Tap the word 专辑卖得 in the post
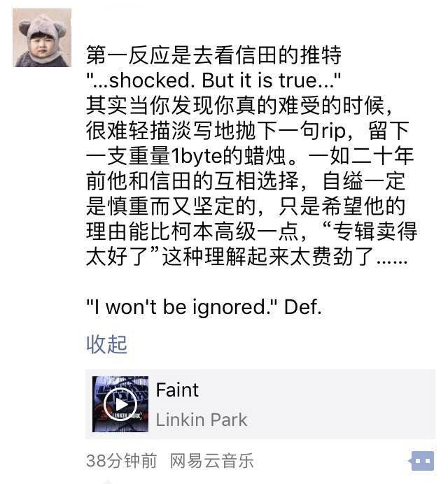 coord(375,232)
